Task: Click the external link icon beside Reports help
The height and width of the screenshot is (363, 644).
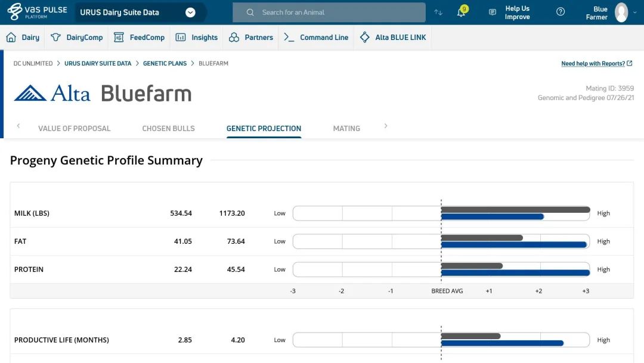Action: 630,63
